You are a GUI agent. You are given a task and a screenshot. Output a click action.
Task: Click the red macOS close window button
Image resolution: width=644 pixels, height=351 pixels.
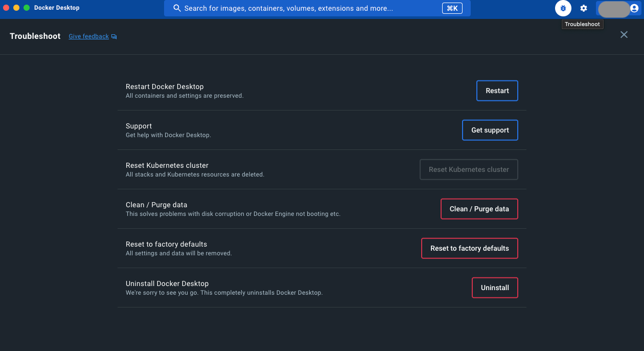click(x=6, y=8)
